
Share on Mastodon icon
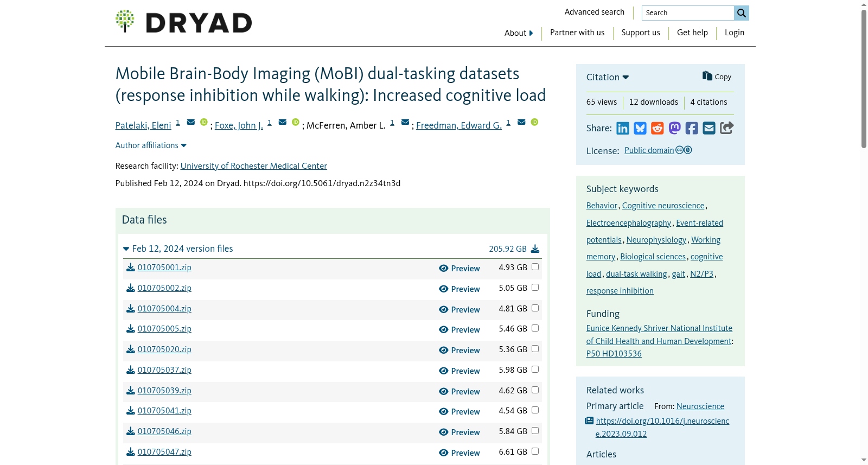[674, 128]
